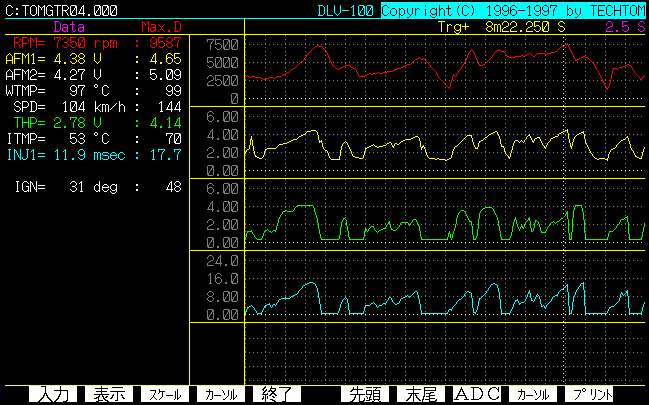Click the magenta Data column header
Screen dimensions: 649x405
click(x=69, y=27)
